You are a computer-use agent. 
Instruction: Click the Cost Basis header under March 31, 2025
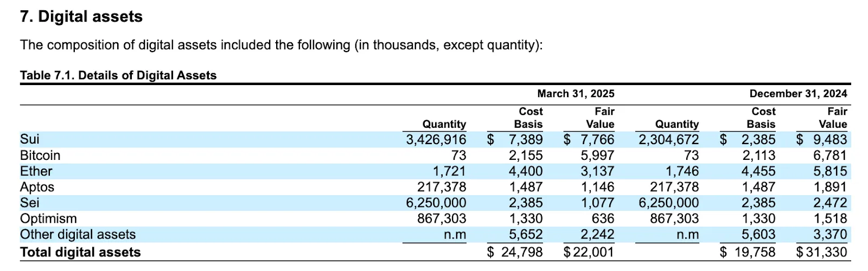pos(528,118)
